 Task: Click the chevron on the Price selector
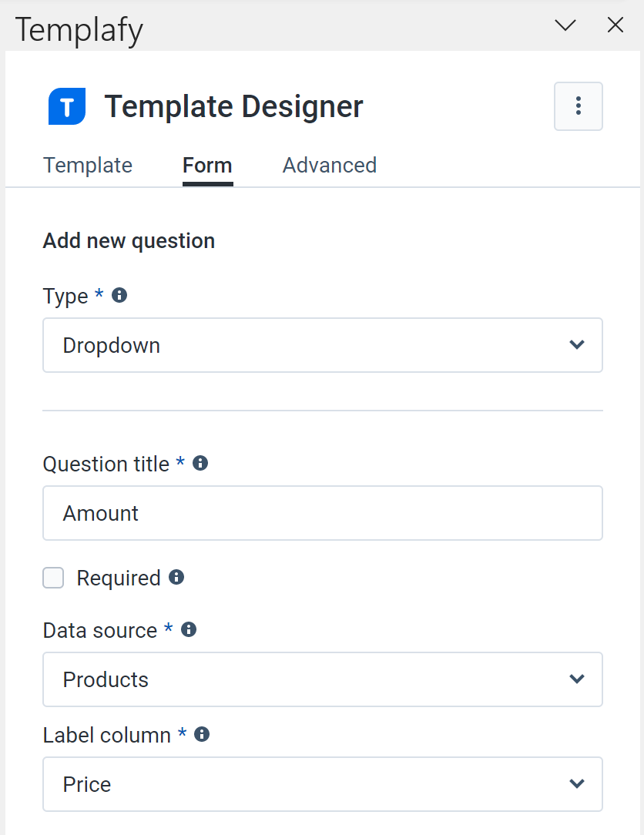pos(577,783)
